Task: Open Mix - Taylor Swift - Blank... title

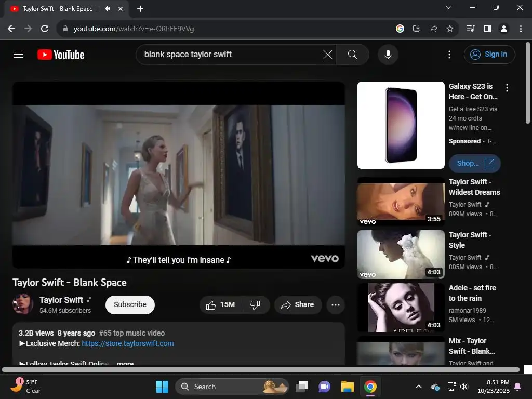Action: pyautogui.click(x=472, y=345)
